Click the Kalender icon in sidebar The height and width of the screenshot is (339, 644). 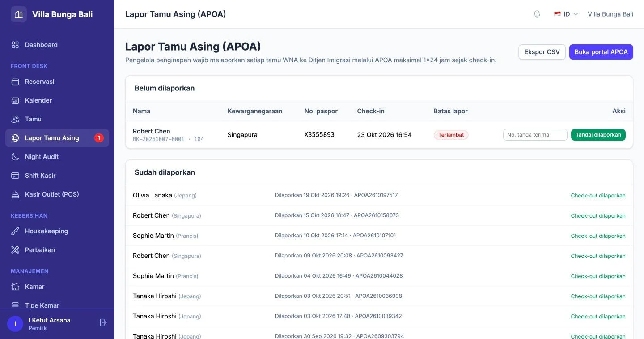point(15,100)
